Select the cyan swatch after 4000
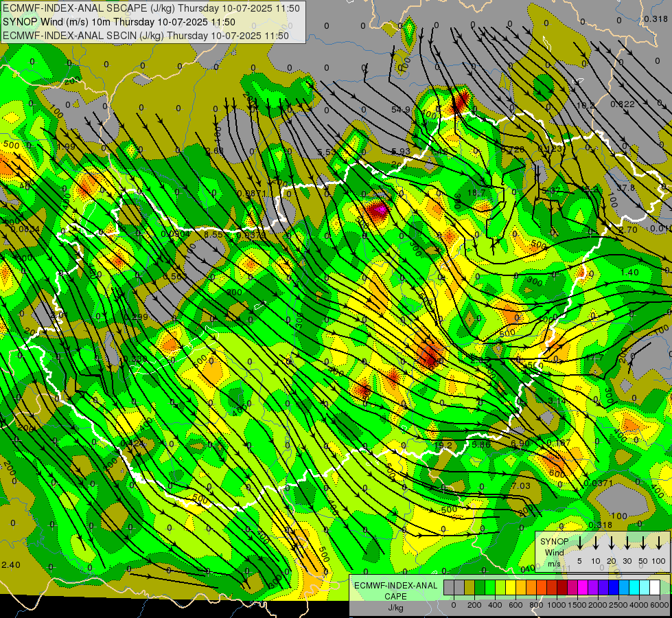 [x=644, y=587]
